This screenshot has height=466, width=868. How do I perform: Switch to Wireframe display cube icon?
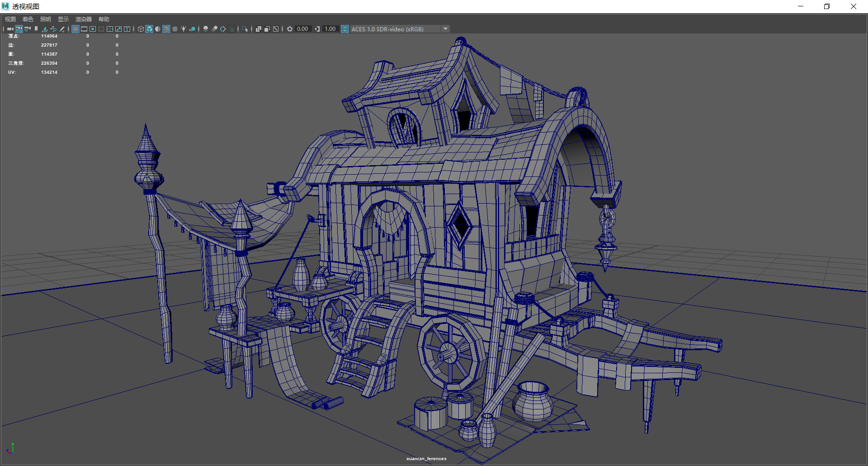pyautogui.click(x=141, y=29)
